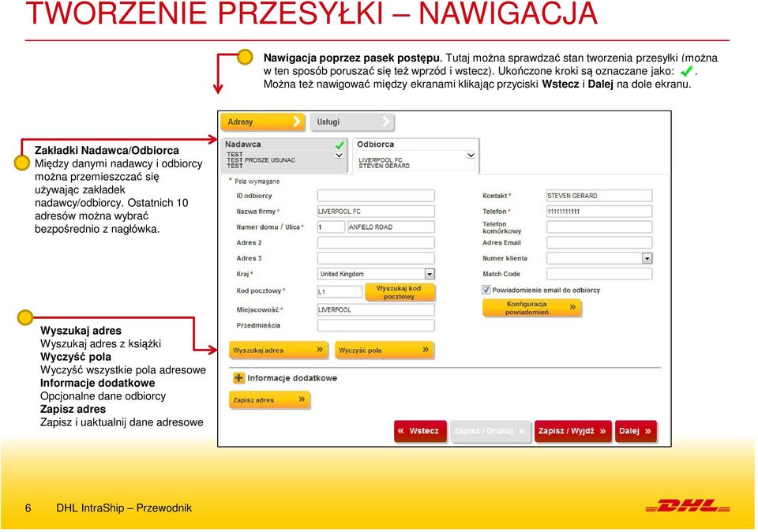Expand the Nadawca recent addresses dropdown
The image size is (758, 532).
pyautogui.click(x=339, y=155)
